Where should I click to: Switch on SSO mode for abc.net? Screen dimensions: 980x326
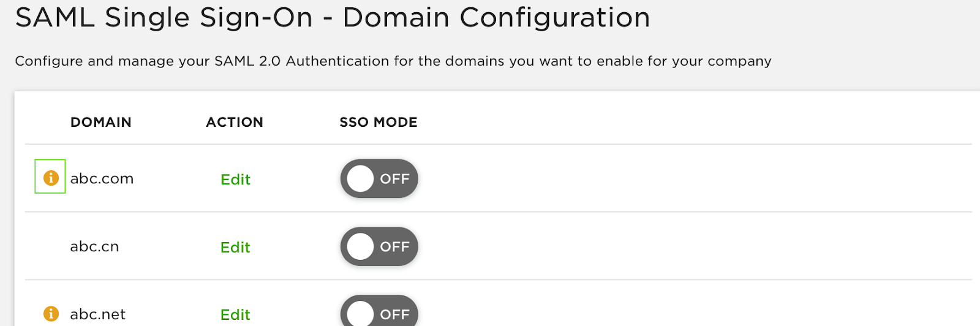coord(379,314)
